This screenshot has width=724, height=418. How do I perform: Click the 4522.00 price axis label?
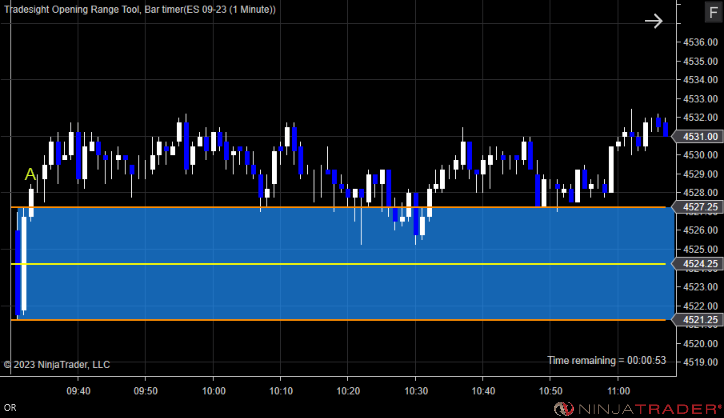[x=700, y=306]
